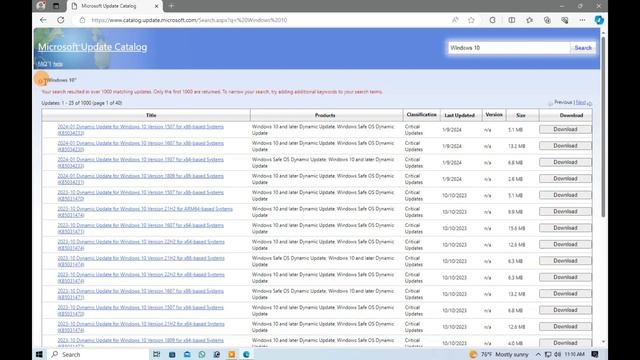Screen dimensions: 640x360
Task: View site information lock icon
Action: point(82,20)
